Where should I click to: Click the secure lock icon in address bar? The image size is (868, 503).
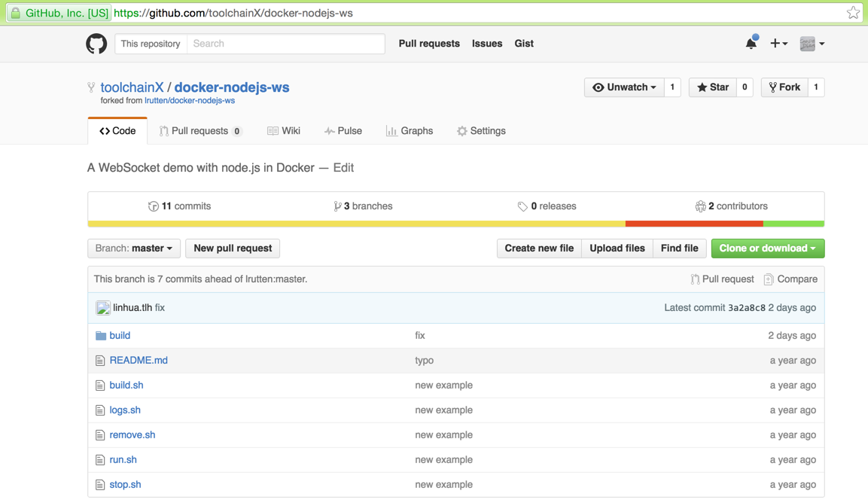click(16, 13)
